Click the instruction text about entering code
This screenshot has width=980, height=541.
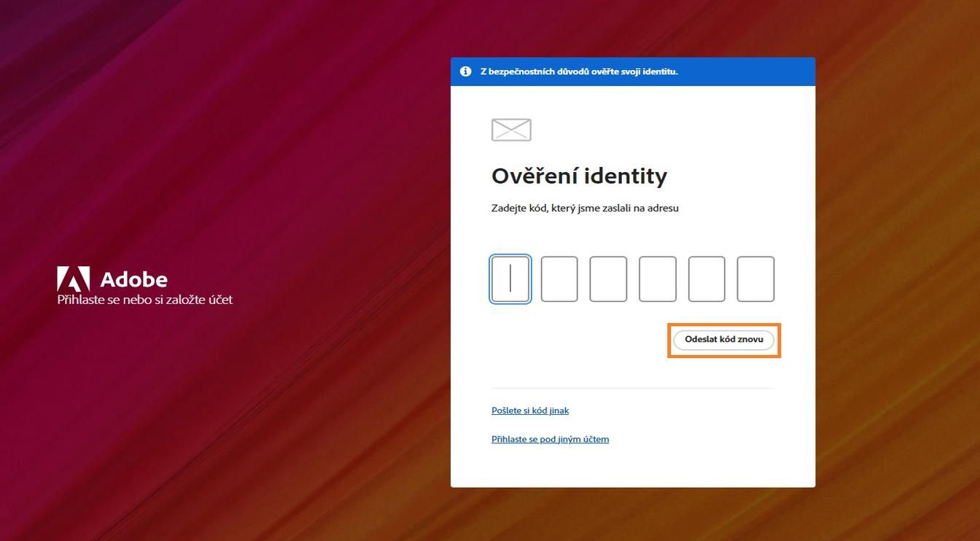tap(585, 208)
